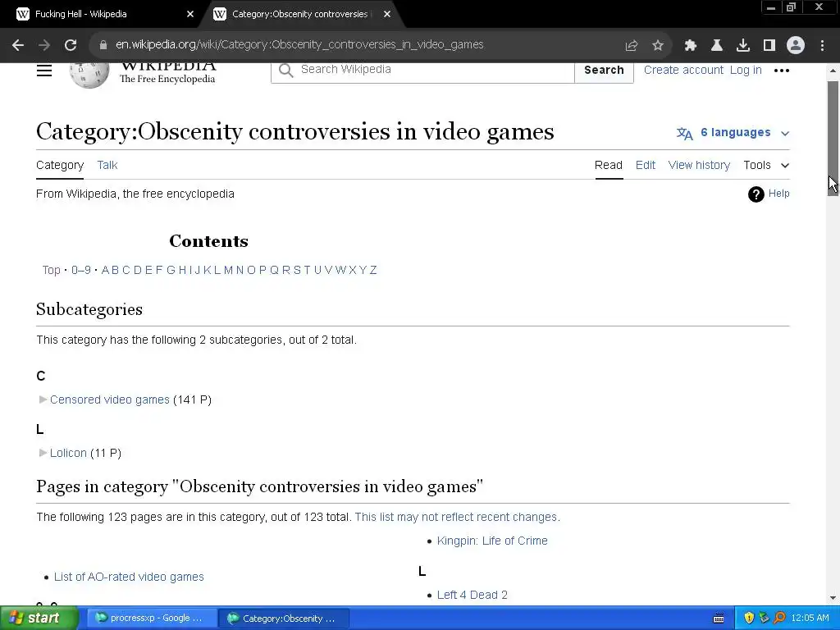Select the Category page tab

pos(60,165)
